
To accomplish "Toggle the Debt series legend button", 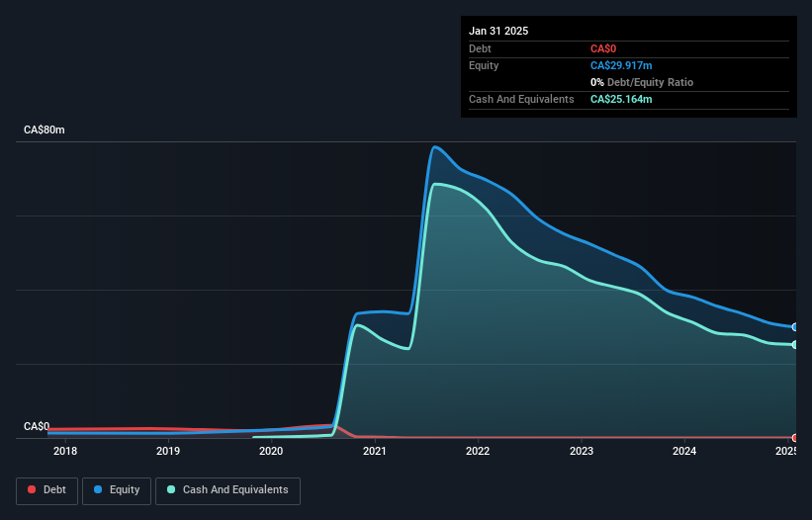I will [47, 490].
